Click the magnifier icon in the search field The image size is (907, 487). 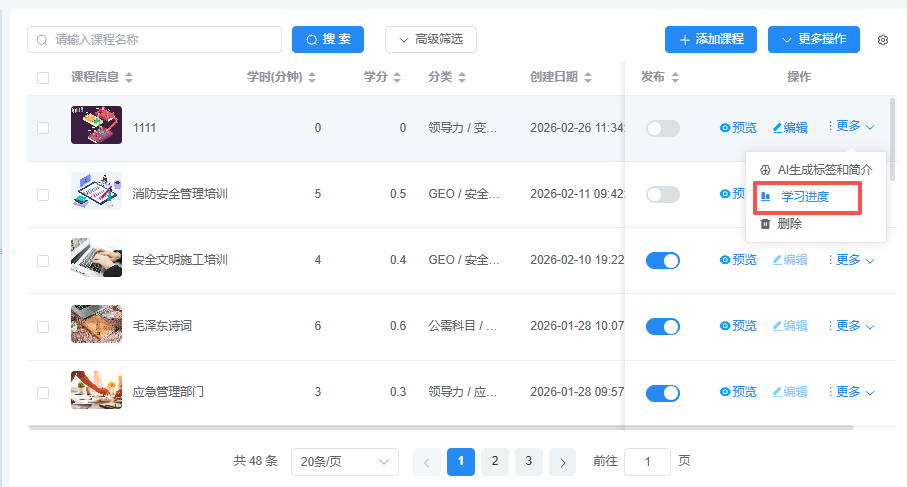(42, 40)
